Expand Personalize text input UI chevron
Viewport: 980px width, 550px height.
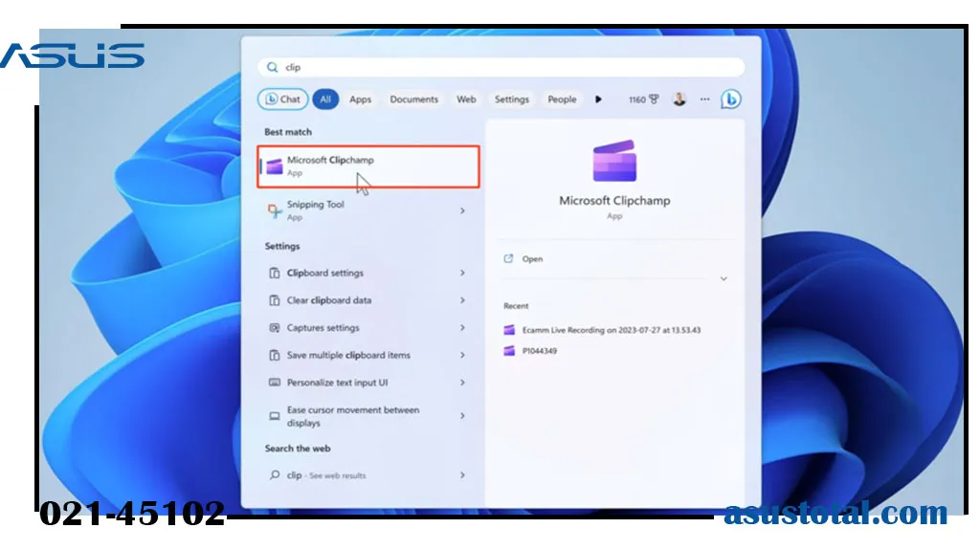pos(462,383)
